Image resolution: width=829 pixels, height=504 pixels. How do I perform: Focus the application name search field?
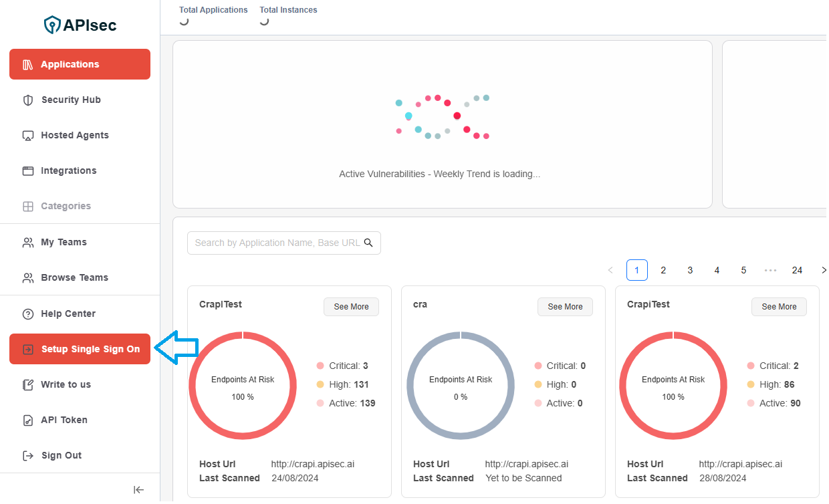[x=277, y=243]
